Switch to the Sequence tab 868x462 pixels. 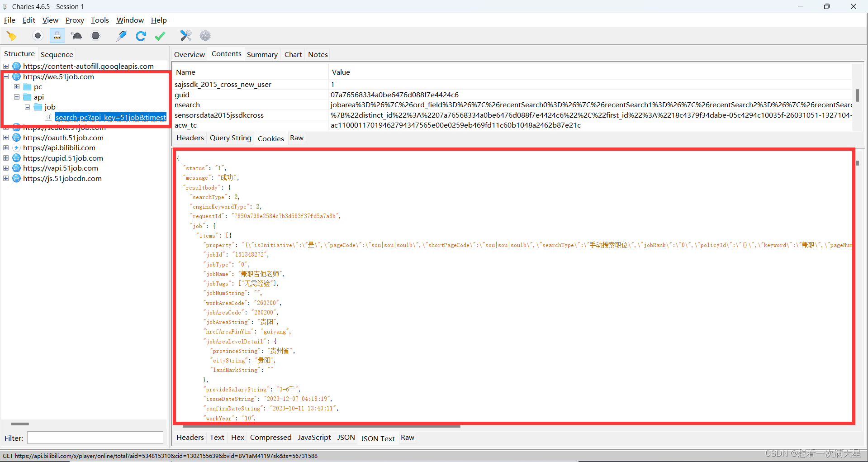(57, 54)
